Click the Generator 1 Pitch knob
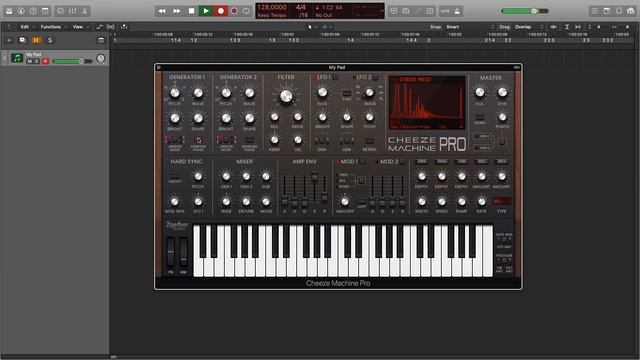This screenshot has height=360, width=640. point(175,93)
